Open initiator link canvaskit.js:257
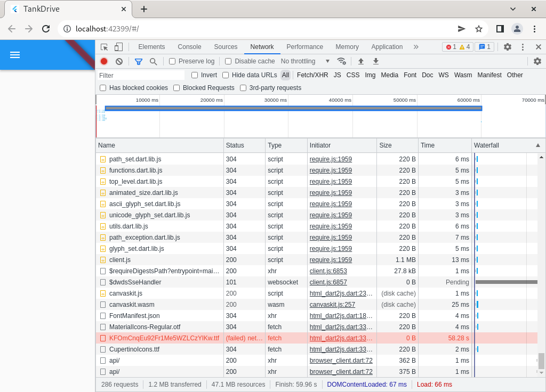546x392 pixels. point(332,305)
